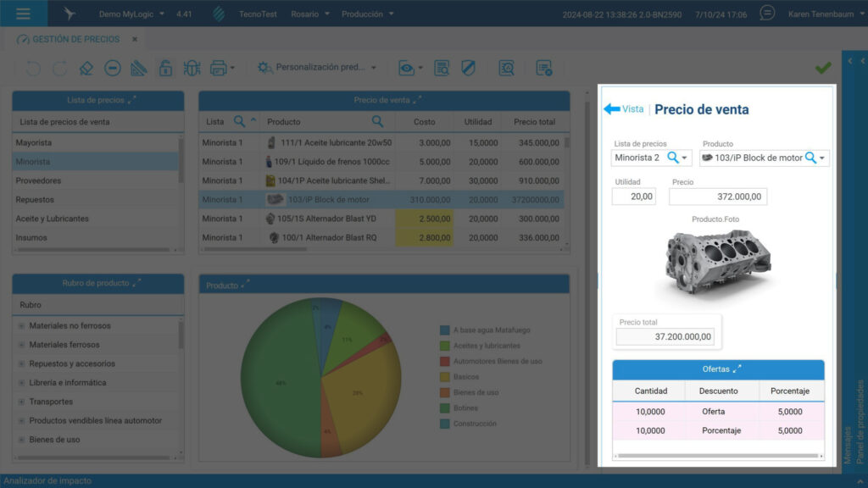Expand the Materiales no ferrosos node
Image resolution: width=868 pixels, height=488 pixels.
[x=21, y=326]
